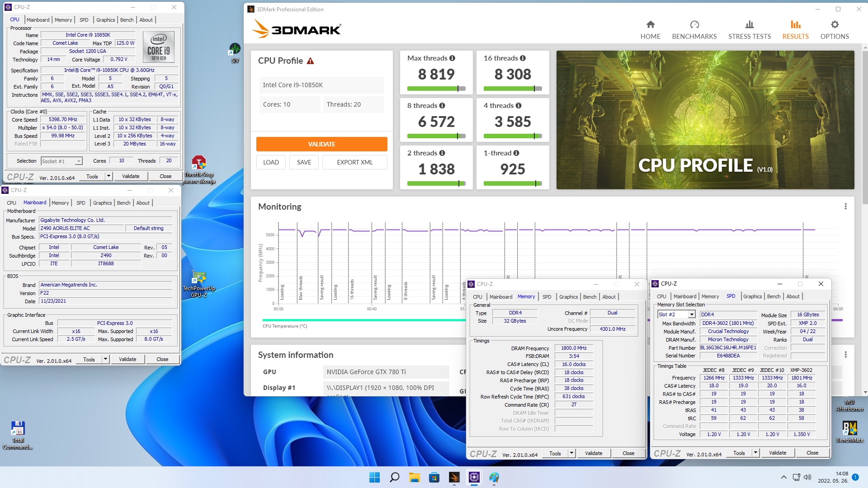Click EXPORT XML button
This screenshot has height=488, width=868.
tap(355, 162)
